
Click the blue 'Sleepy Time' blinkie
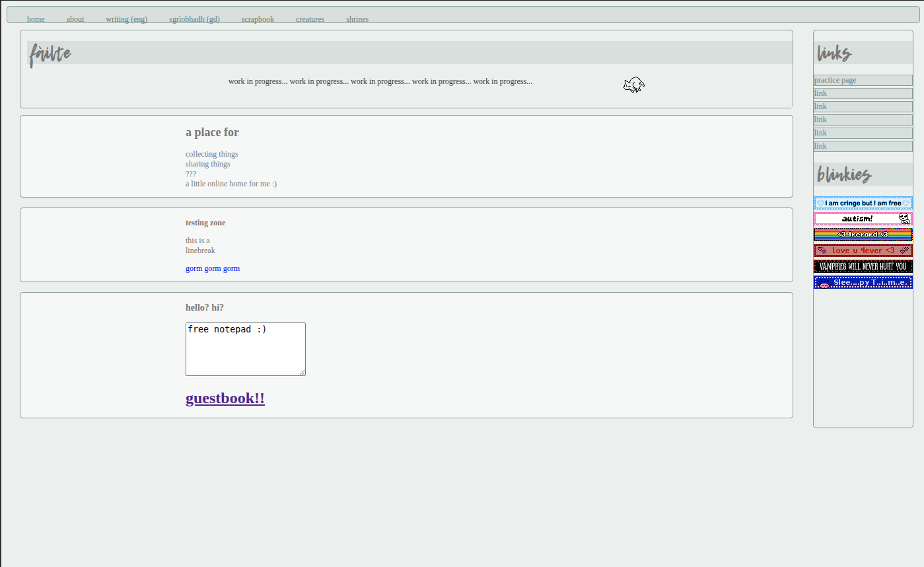863,282
